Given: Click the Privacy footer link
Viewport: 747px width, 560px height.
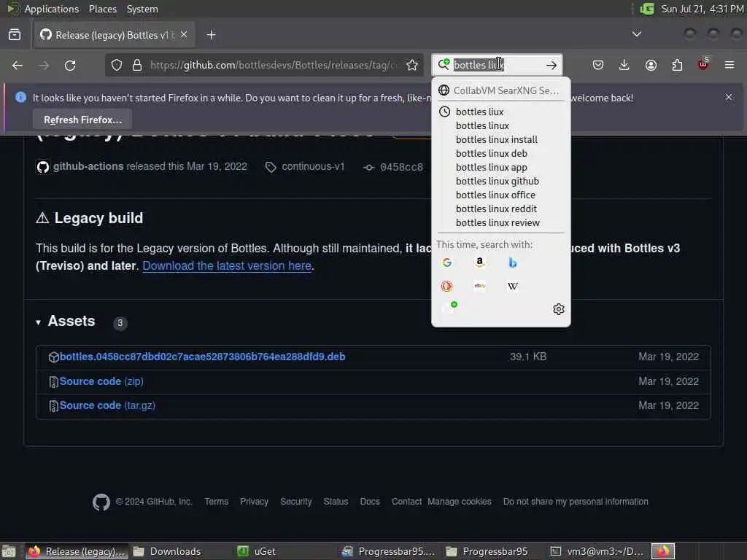Looking at the screenshot, I should point(254,502).
